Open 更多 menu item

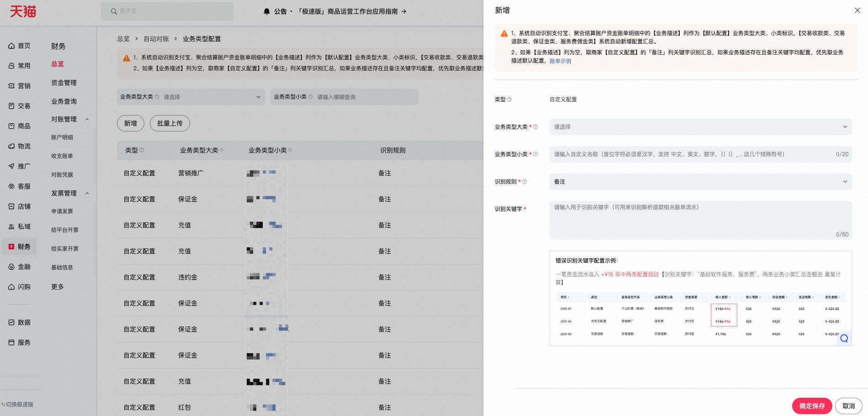58,287
